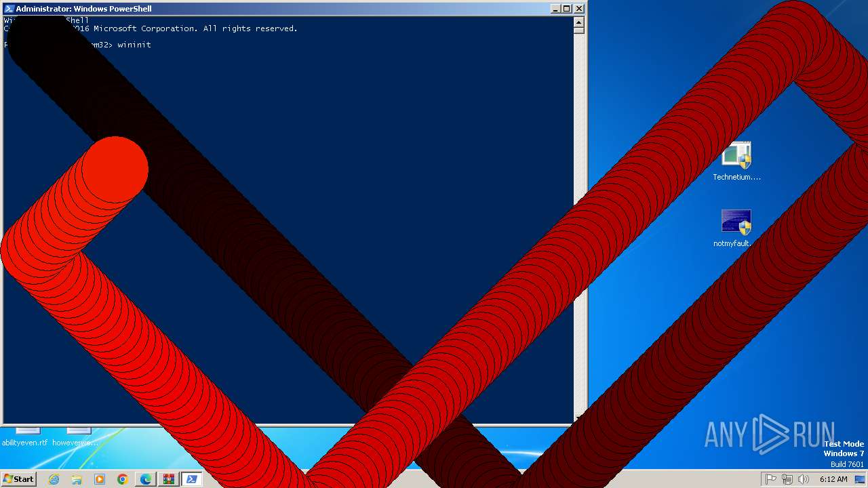Open the network tray icon
868x488 pixels.
[787, 479]
